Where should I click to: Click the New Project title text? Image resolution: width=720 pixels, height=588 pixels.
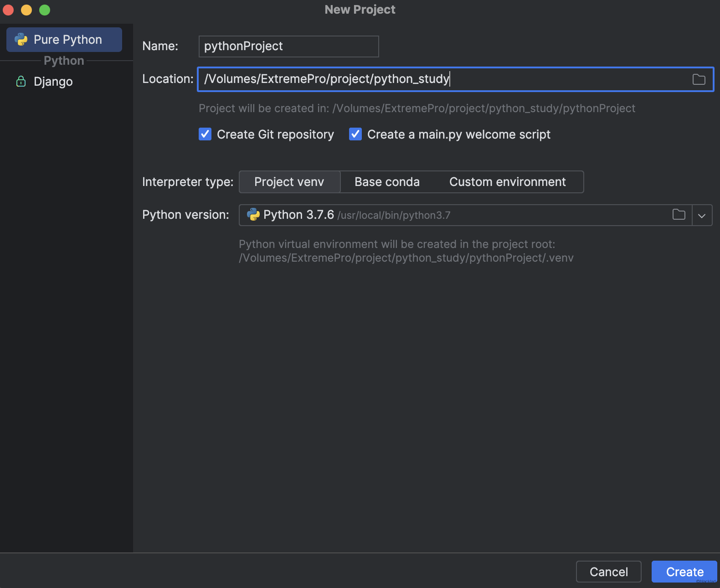tap(360, 10)
